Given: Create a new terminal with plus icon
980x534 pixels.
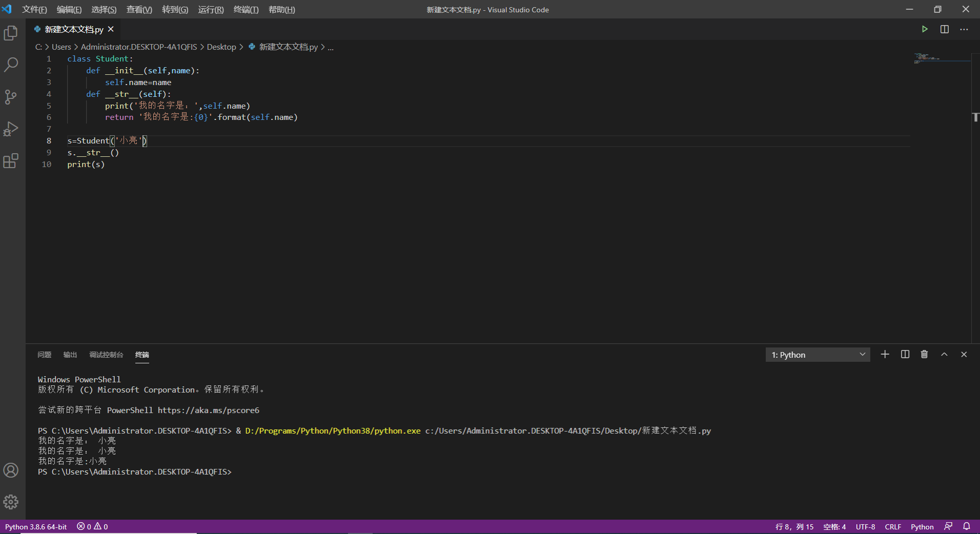Looking at the screenshot, I should pyautogui.click(x=885, y=355).
